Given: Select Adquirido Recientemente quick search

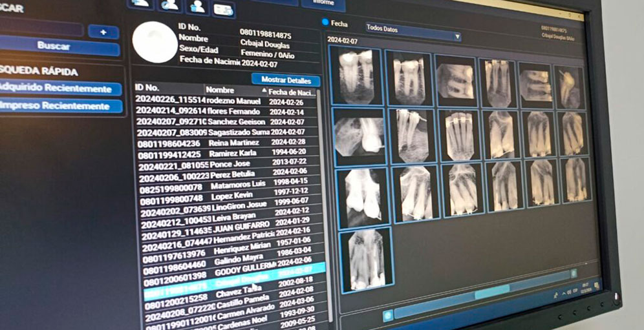Looking at the screenshot, I should tap(60, 88).
